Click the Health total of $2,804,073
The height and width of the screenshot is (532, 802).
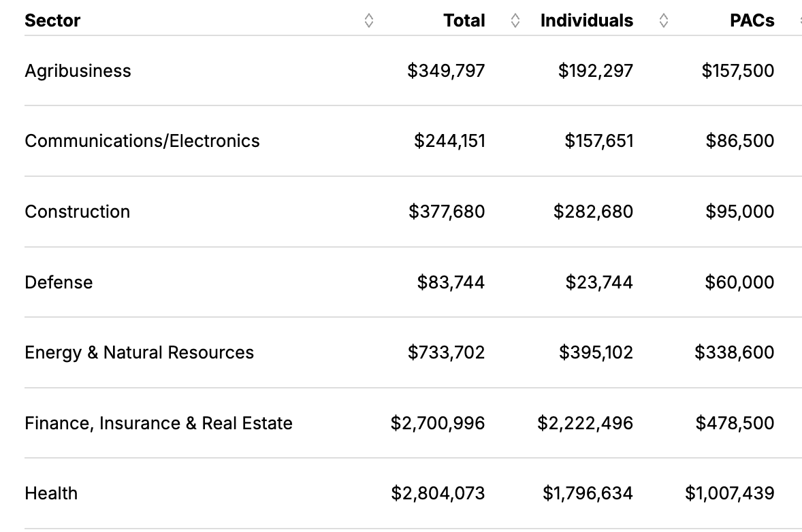pos(438,493)
